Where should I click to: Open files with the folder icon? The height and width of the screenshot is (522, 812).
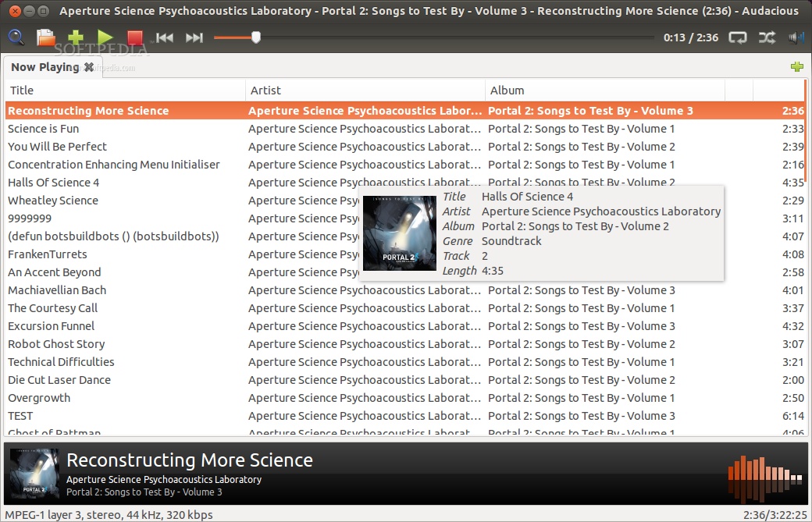pyautogui.click(x=46, y=37)
